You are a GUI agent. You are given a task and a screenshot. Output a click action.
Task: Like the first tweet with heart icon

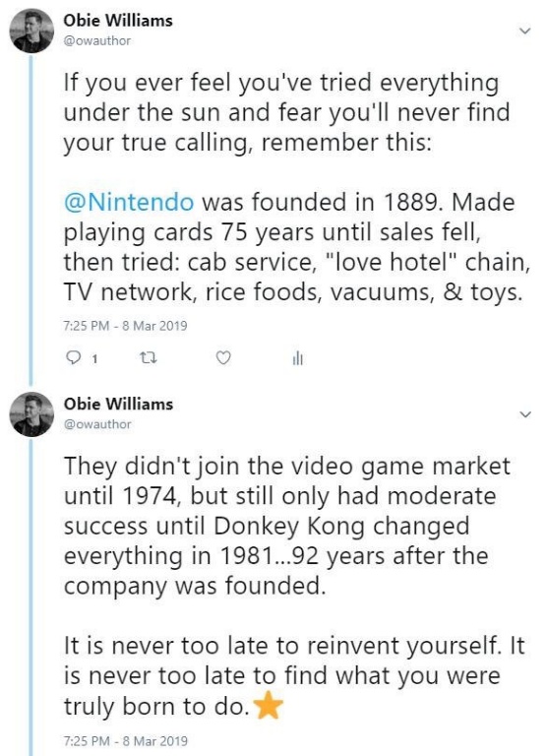pyautogui.click(x=222, y=358)
